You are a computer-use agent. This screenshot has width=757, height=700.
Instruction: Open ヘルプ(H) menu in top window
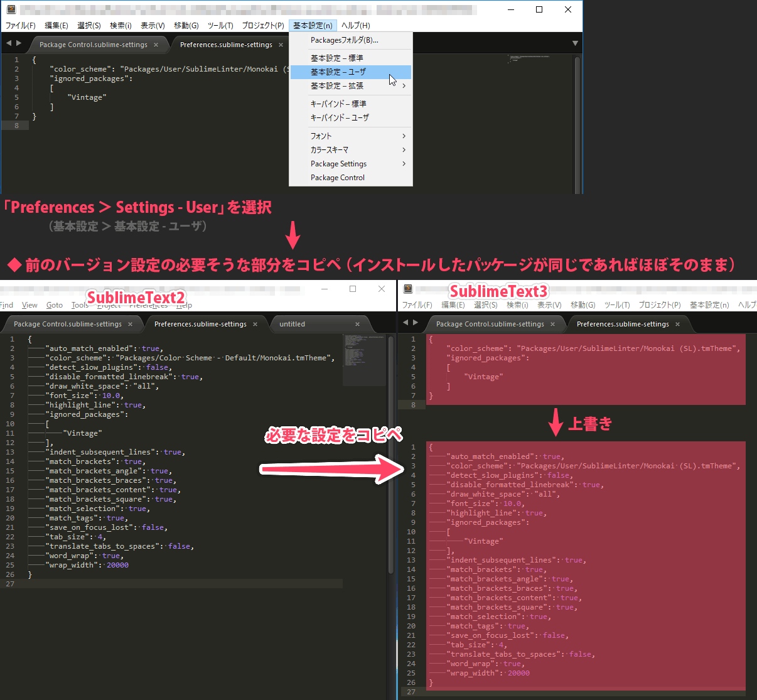click(x=356, y=26)
